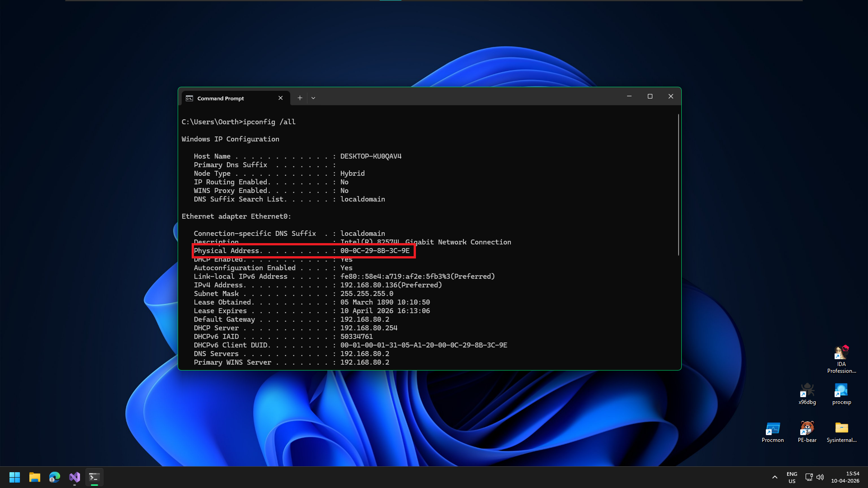The width and height of the screenshot is (868, 488).
Task: Expand the terminal profile dropdown chevron
Action: click(313, 98)
